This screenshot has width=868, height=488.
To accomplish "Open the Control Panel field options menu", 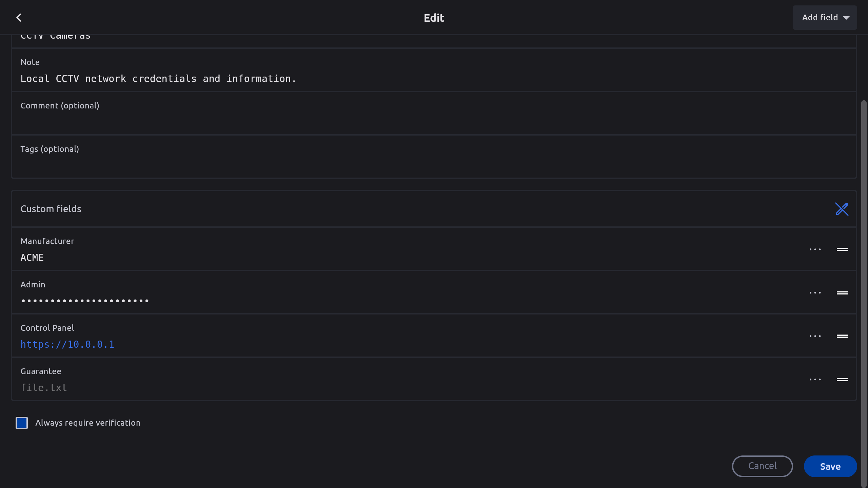I will coord(815,336).
